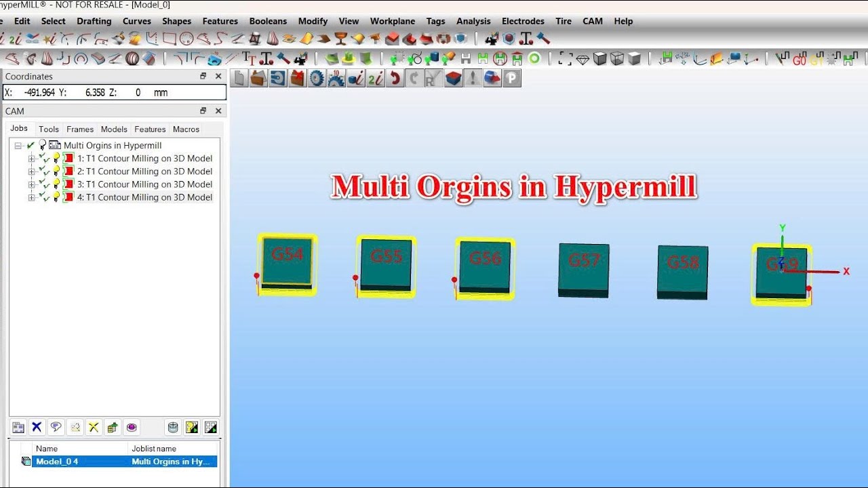Toggle the checkmark on job 1 Contour Milling
868x488 pixels.
point(43,159)
